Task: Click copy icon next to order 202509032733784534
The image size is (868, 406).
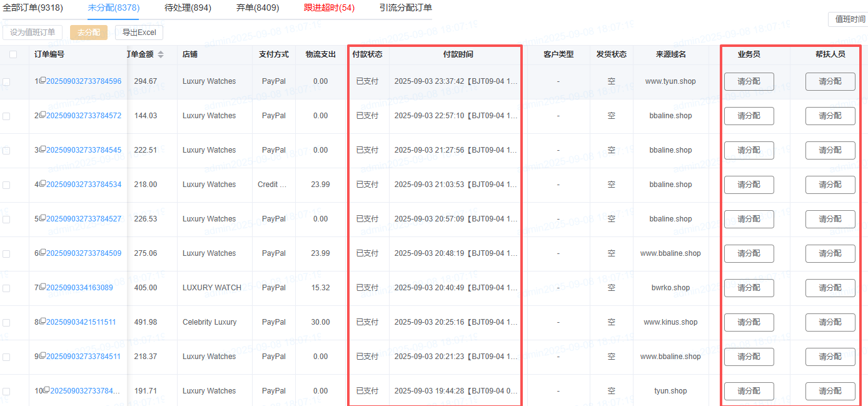Action: (43, 184)
